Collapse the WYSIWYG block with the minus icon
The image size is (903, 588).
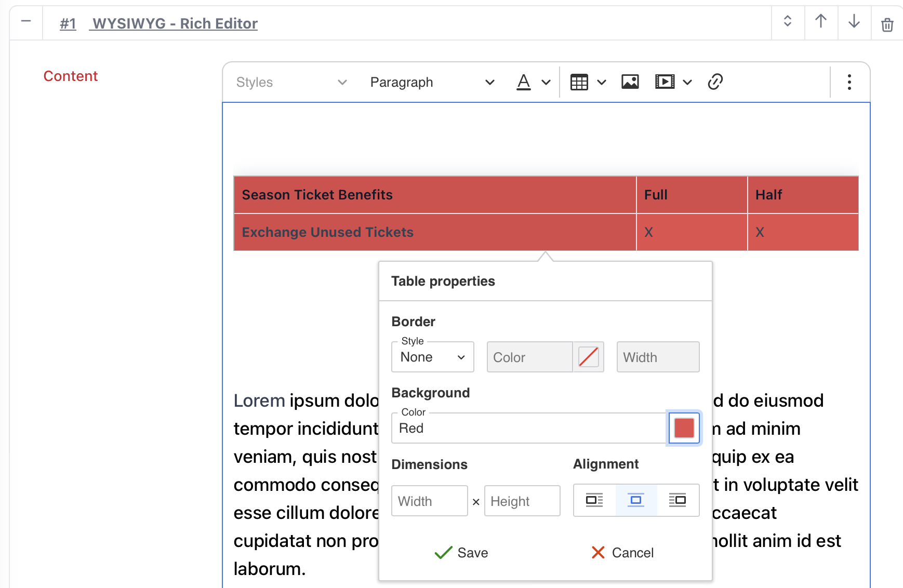coord(26,22)
